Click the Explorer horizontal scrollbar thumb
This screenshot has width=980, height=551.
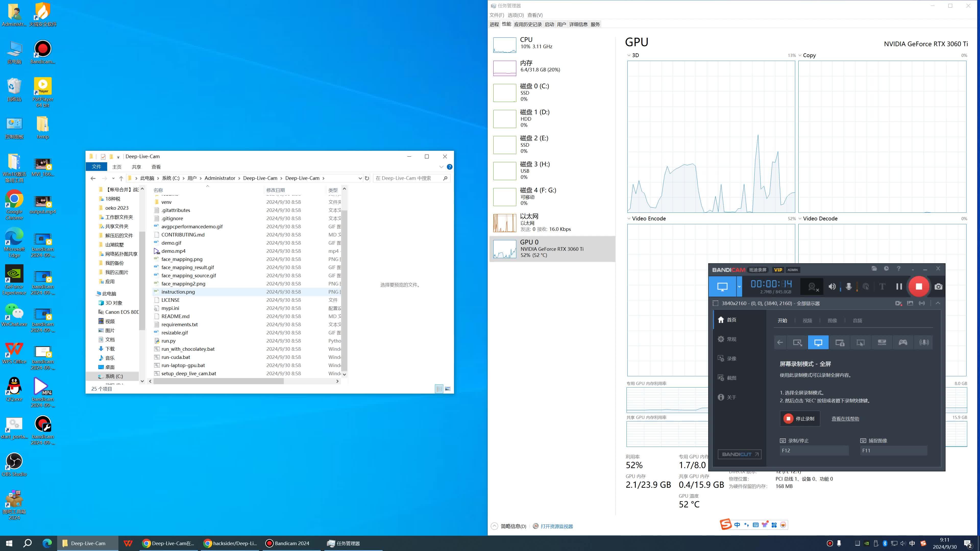pos(219,381)
